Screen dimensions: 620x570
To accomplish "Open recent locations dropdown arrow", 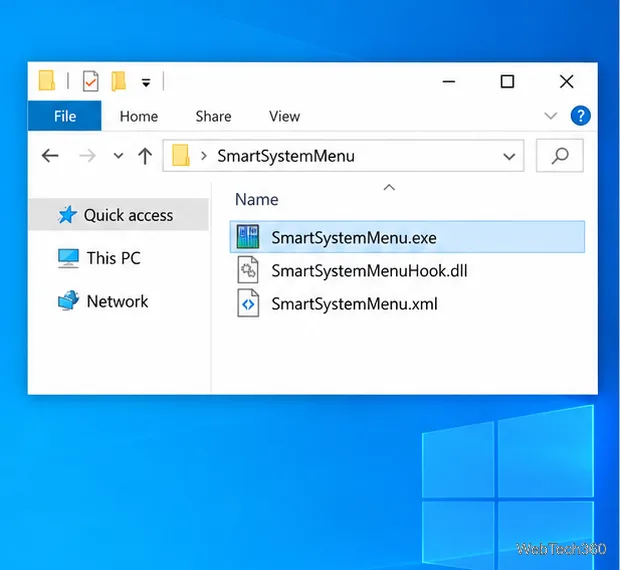I will pos(118,156).
